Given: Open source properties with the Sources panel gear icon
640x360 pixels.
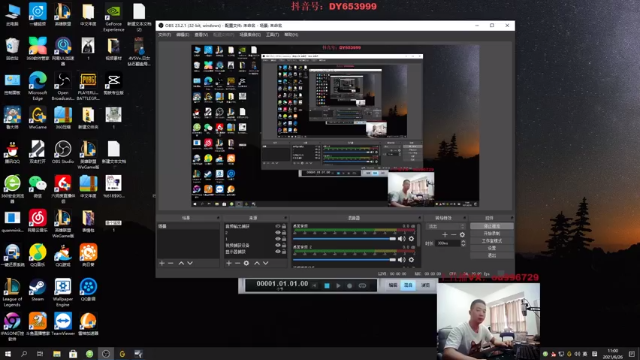Looking at the screenshot, I should tap(247, 263).
